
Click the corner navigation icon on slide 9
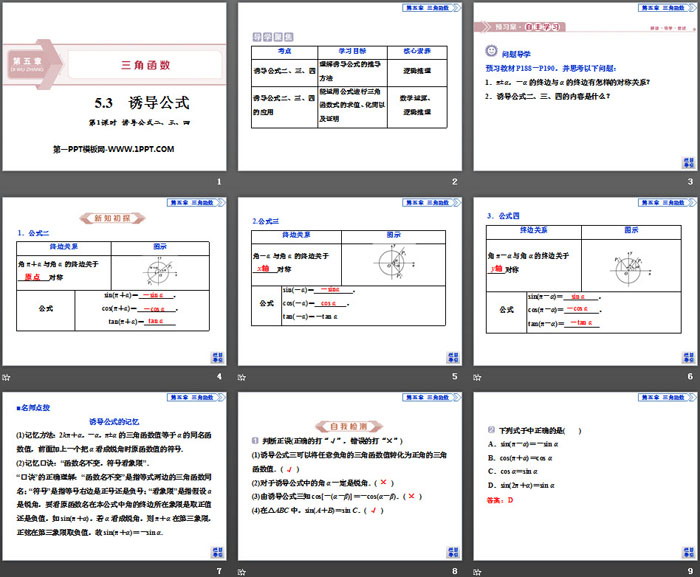(x=688, y=552)
